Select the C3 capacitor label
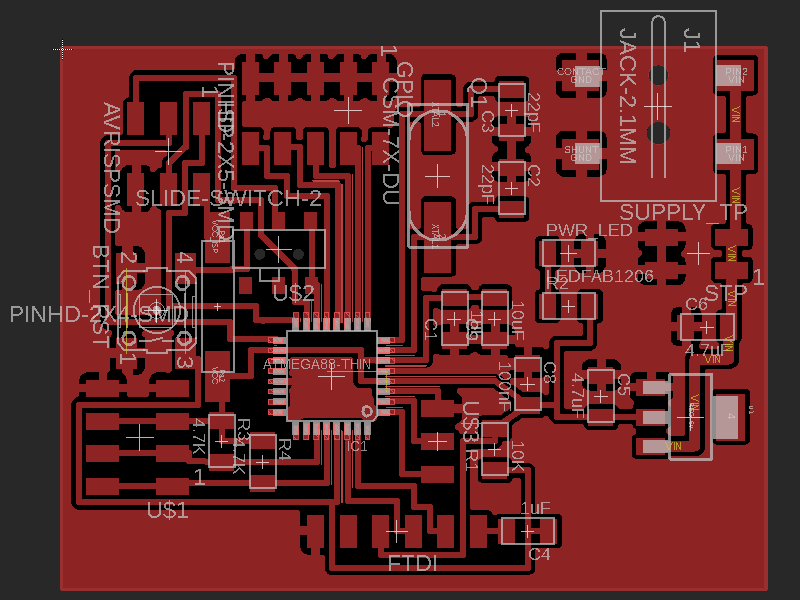 (487, 122)
